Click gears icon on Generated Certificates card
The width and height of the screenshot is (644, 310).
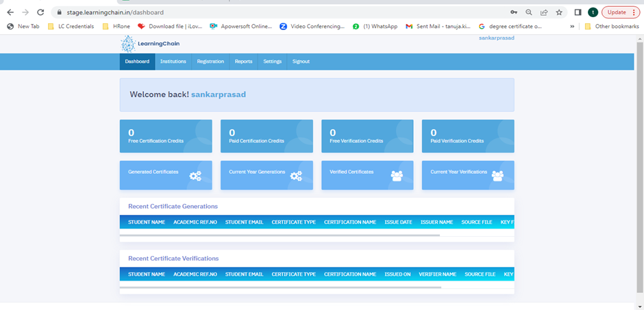click(195, 176)
